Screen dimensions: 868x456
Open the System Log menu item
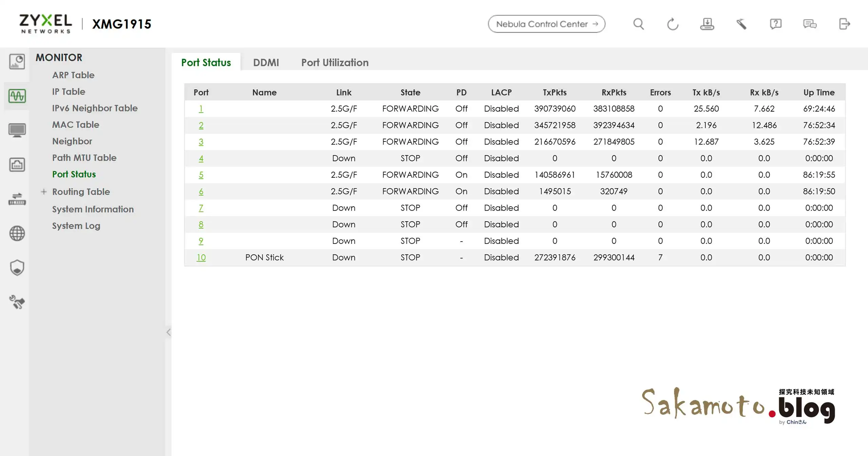[76, 226]
